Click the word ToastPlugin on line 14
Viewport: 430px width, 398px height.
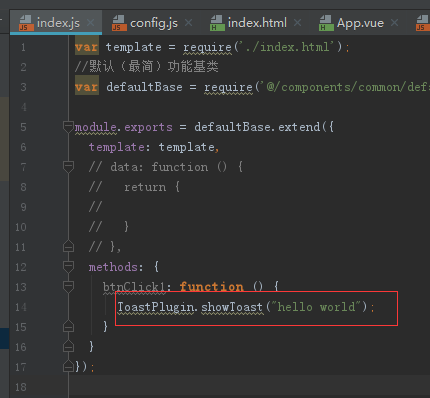(156, 307)
